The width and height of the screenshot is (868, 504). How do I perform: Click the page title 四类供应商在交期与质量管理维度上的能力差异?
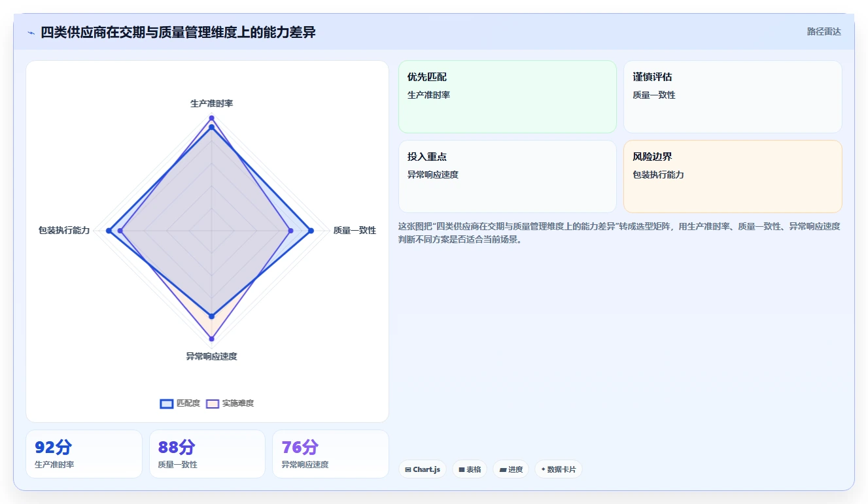[x=178, y=32]
